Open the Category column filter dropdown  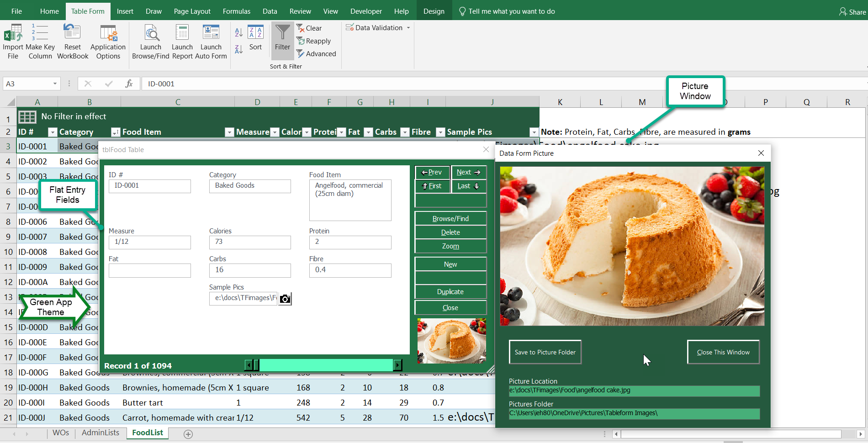(115, 132)
